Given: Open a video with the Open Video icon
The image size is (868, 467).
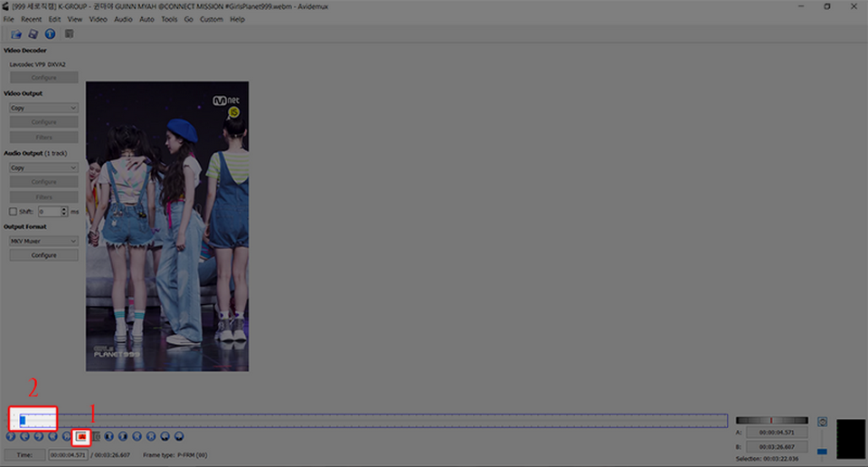Looking at the screenshot, I should pyautogui.click(x=16, y=34).
